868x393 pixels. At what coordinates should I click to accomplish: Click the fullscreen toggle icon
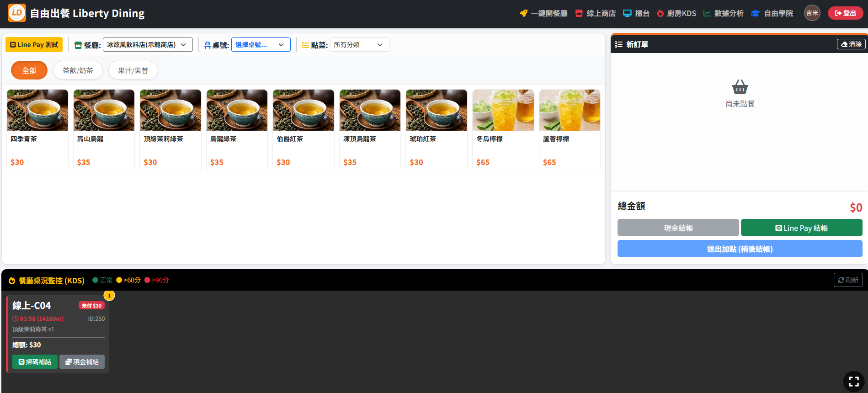[x=853, y=381]
